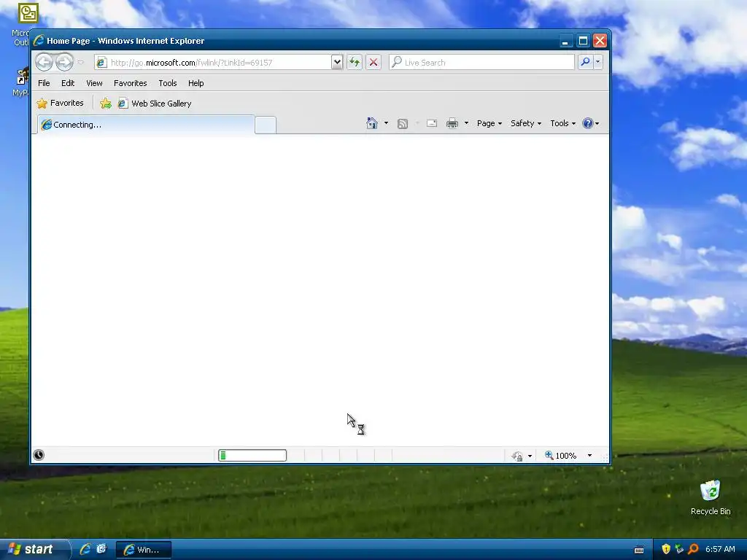Select the Recycle Bin desktop icon
Viewport: 747px width, 560px height.
pos(711,497)
